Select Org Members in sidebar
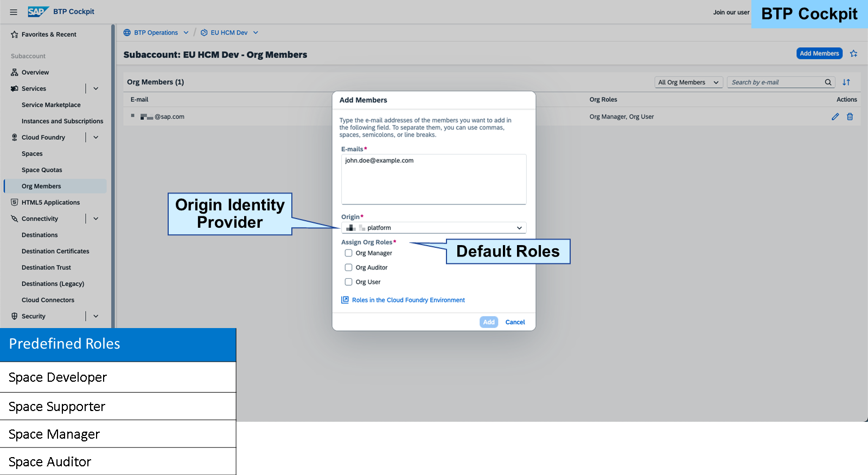This screenshot has width=868, height=475. click(x=55, y=186)
